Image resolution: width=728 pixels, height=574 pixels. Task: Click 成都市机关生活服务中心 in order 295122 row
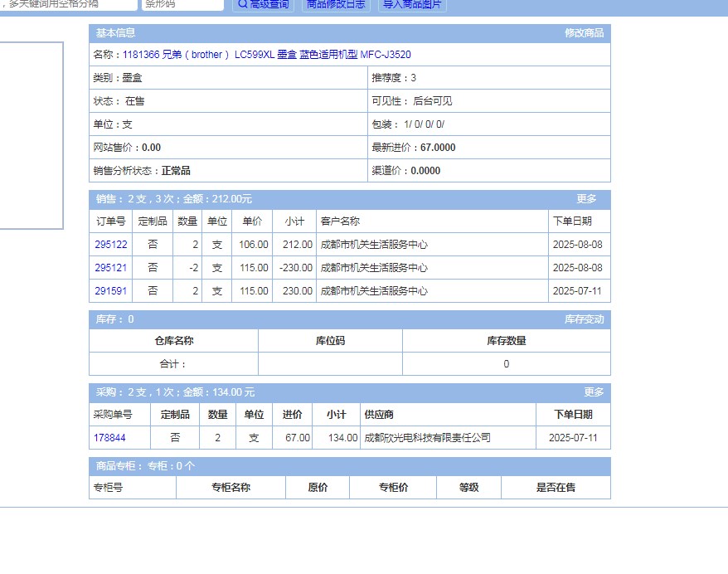click(374, 245)
